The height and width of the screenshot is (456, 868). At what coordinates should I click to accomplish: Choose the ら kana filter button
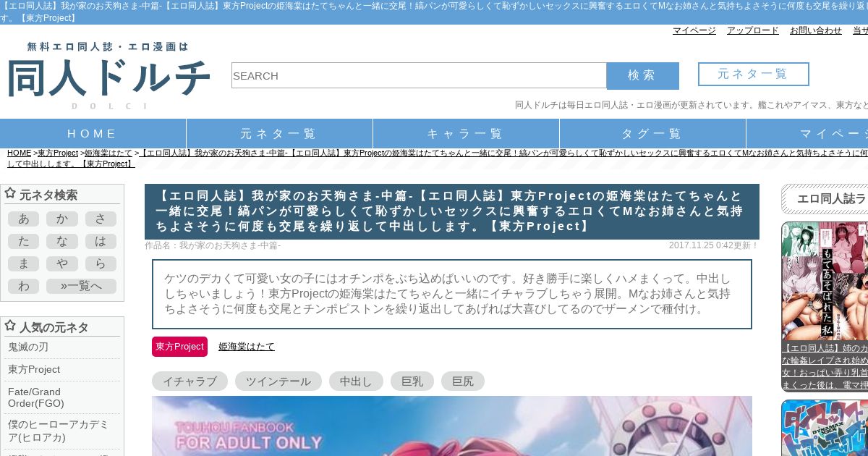(101, 264)
